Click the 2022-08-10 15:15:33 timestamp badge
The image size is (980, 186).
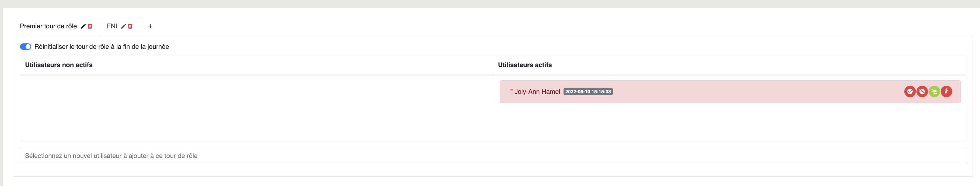(588, 92)
